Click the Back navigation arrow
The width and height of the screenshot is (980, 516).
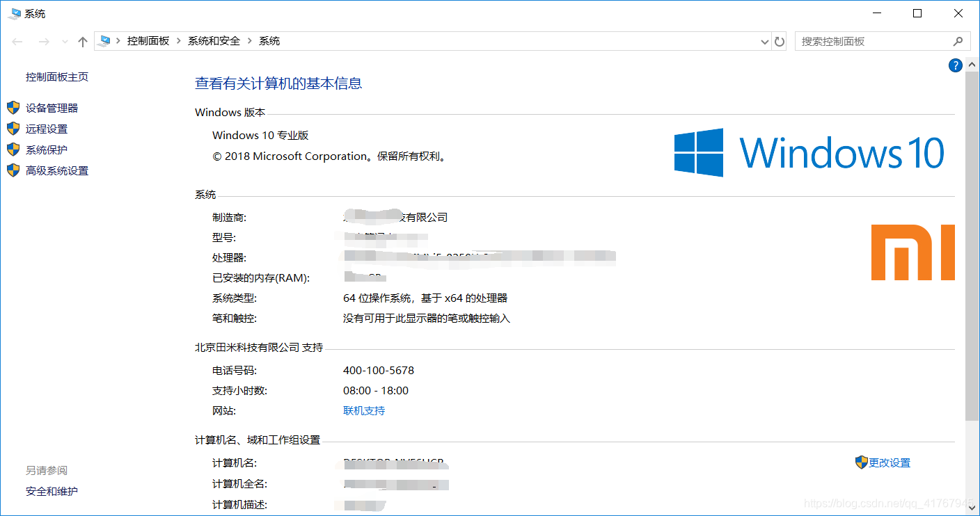(17, 42)
